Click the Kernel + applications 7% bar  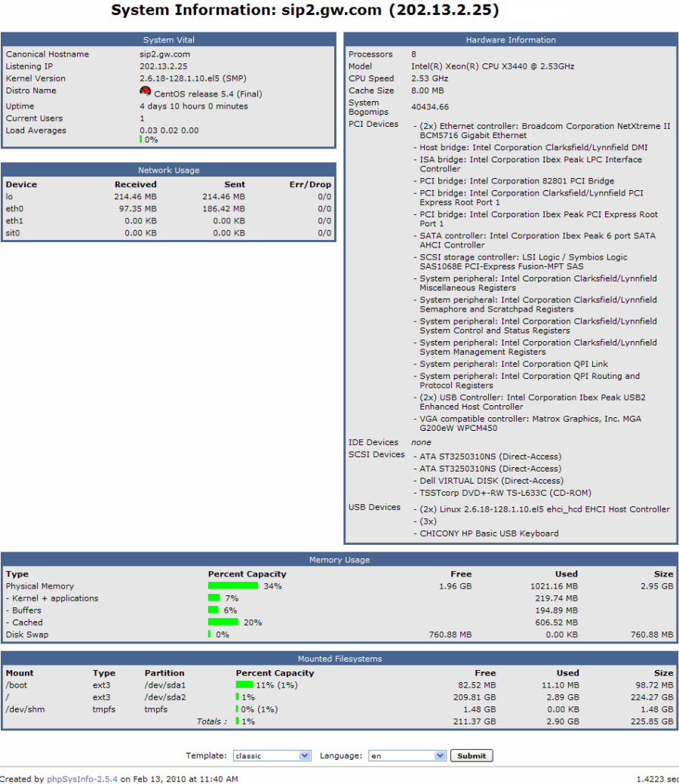214,598
